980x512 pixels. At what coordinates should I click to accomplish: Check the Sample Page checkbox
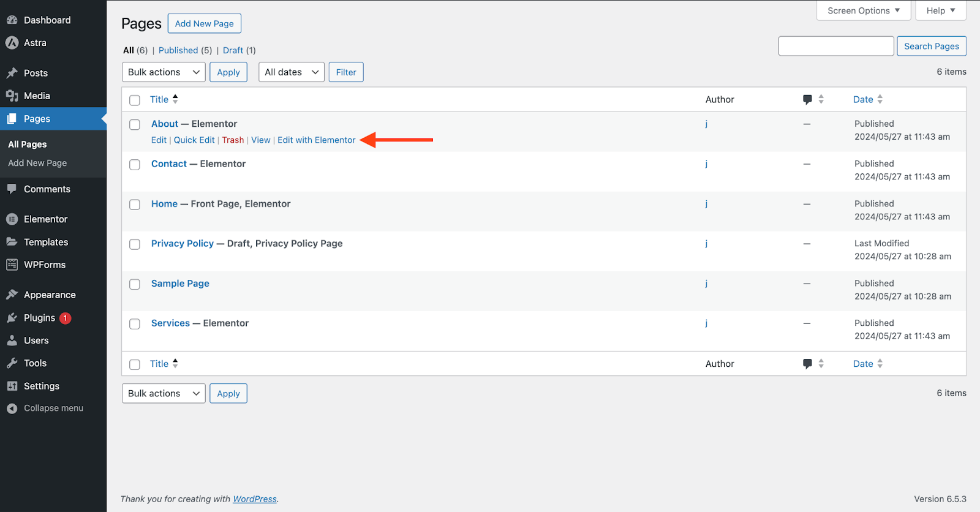tap(135, 284)
